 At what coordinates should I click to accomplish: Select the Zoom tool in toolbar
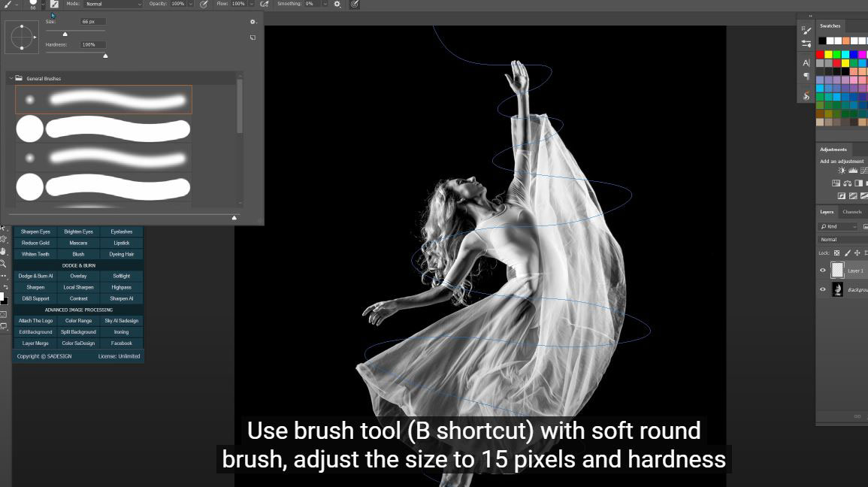click(4, 264)
